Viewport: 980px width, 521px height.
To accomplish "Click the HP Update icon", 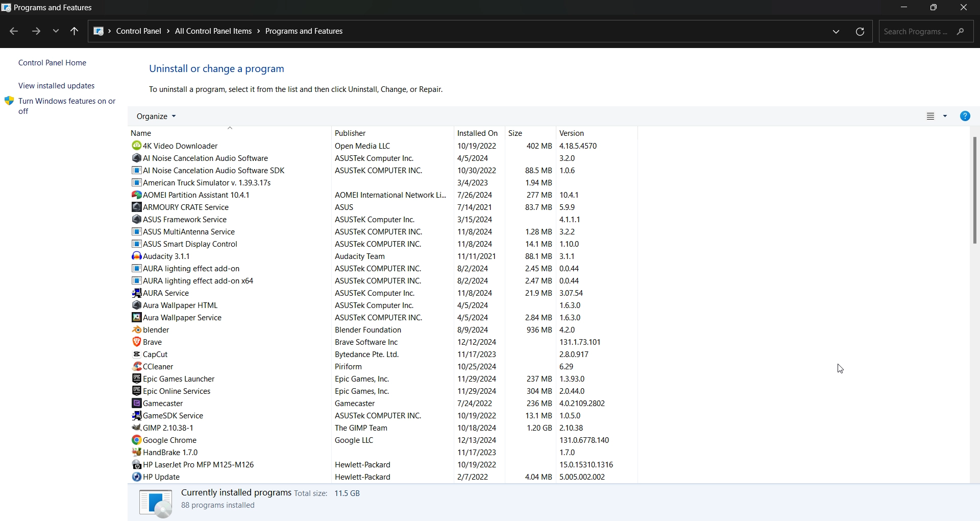I will tap(136, 477).
